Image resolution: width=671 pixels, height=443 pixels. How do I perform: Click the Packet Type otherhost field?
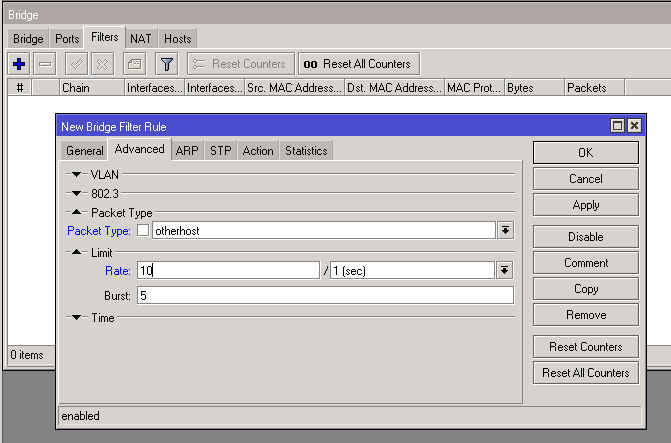pyautogui.click(x=324, y=231)
